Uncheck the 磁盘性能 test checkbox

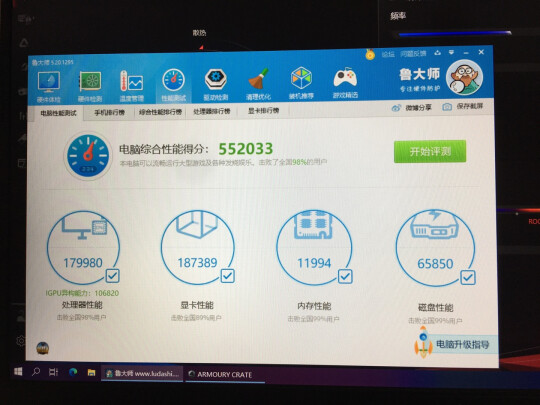pos(468,277)
